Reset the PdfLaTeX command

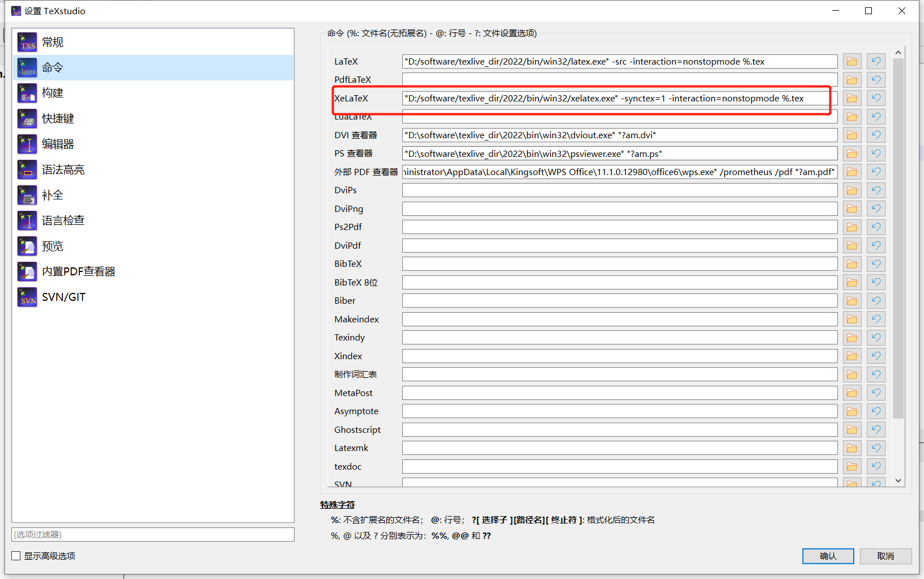pos(876,80)
